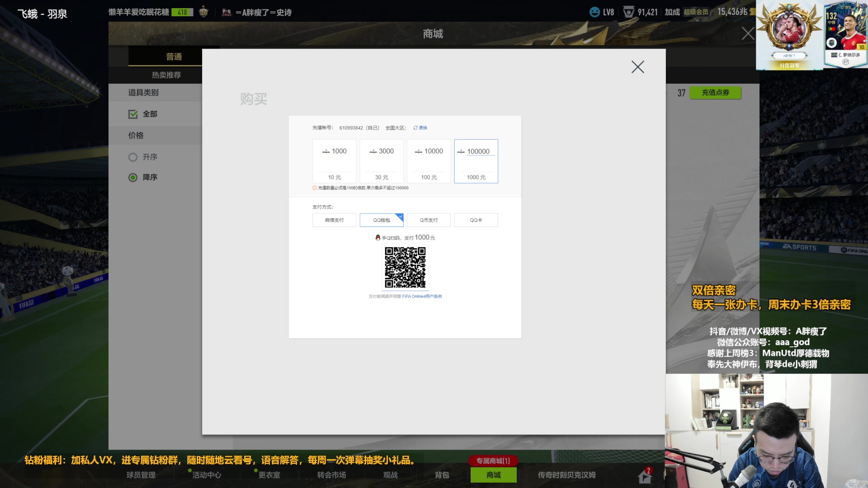
Task: Select the 微信支付 payment method
Action: click(334, 220)
